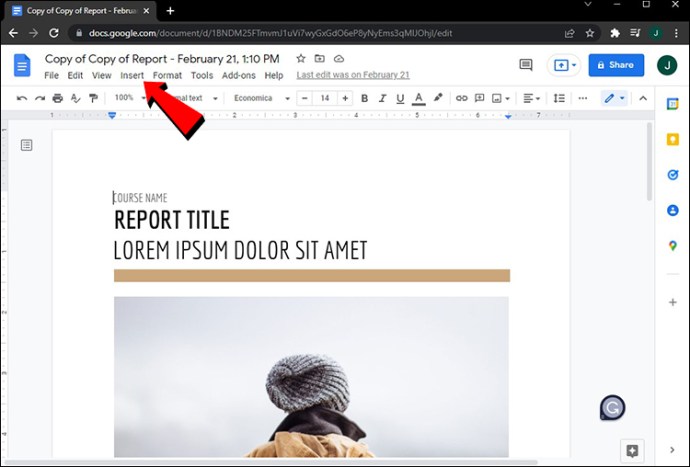Open the File menu
690x467 pixels.
point(51,75)
